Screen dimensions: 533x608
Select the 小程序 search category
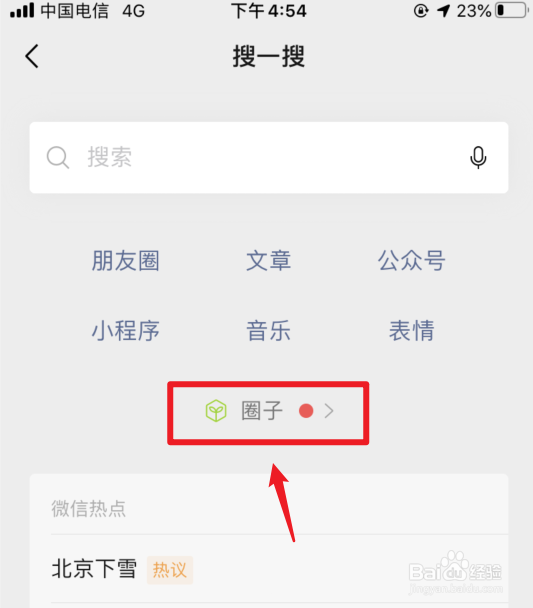126,331
